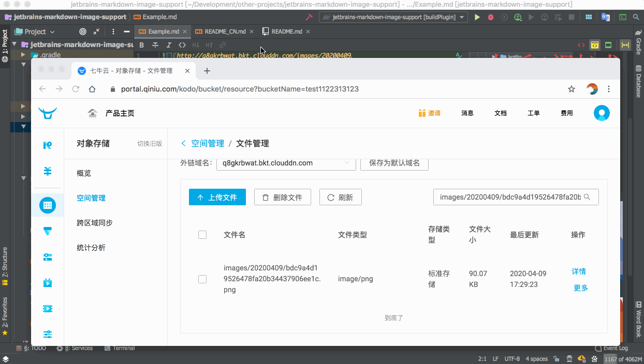Click LF line separator in status bar

495,359
